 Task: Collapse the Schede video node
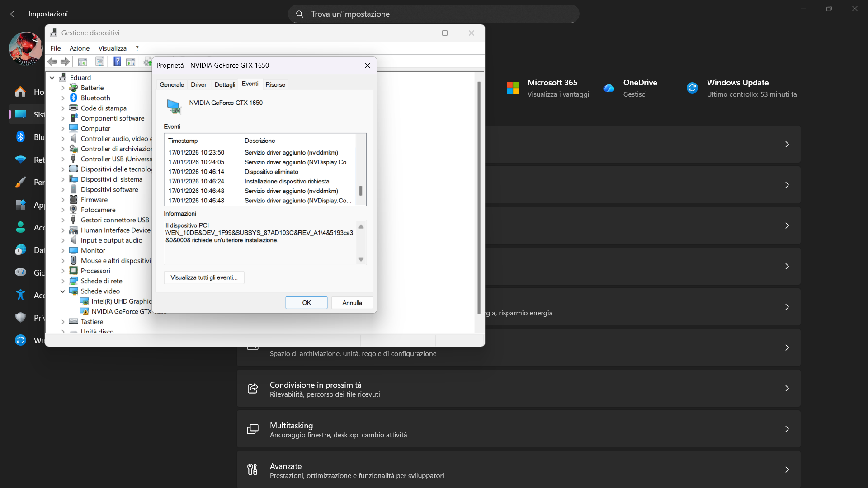63,291
